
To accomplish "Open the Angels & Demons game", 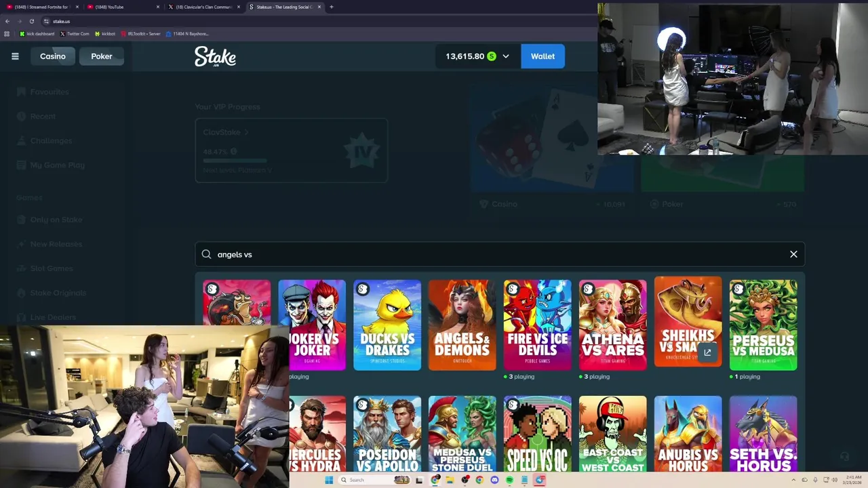I will point(462,325).
